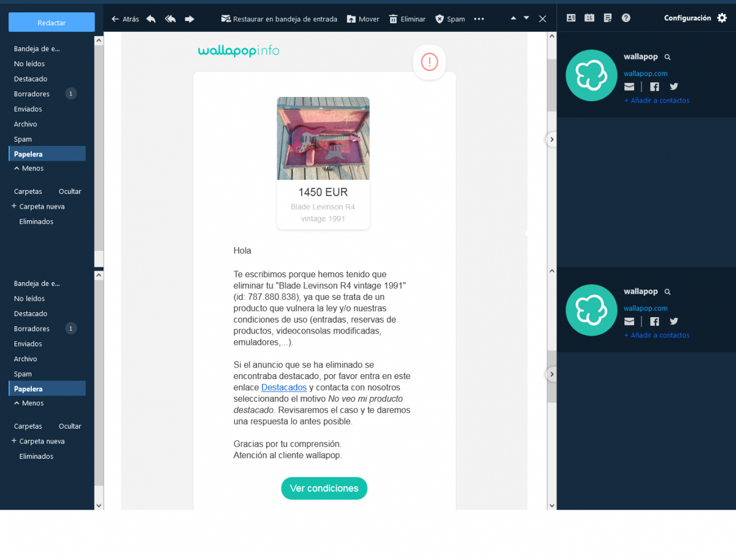Open the calendar icon in top bar

click(x=589, y=18)
